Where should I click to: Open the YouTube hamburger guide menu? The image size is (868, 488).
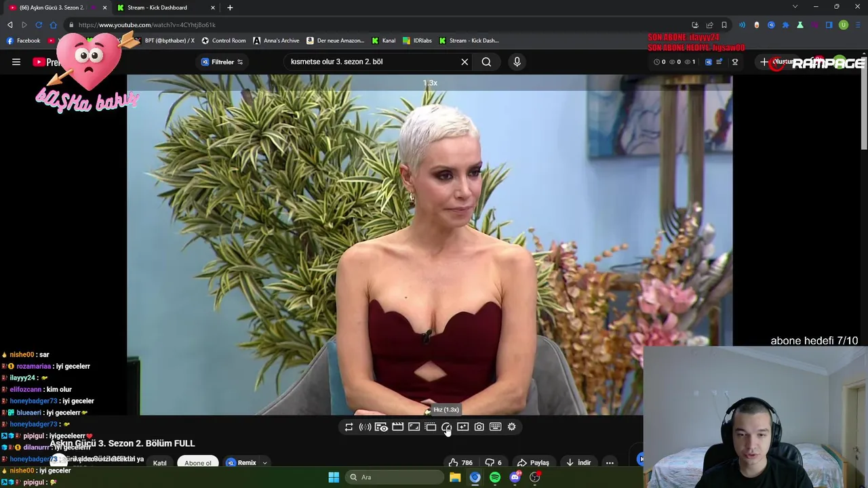click(x=16, y=62)
